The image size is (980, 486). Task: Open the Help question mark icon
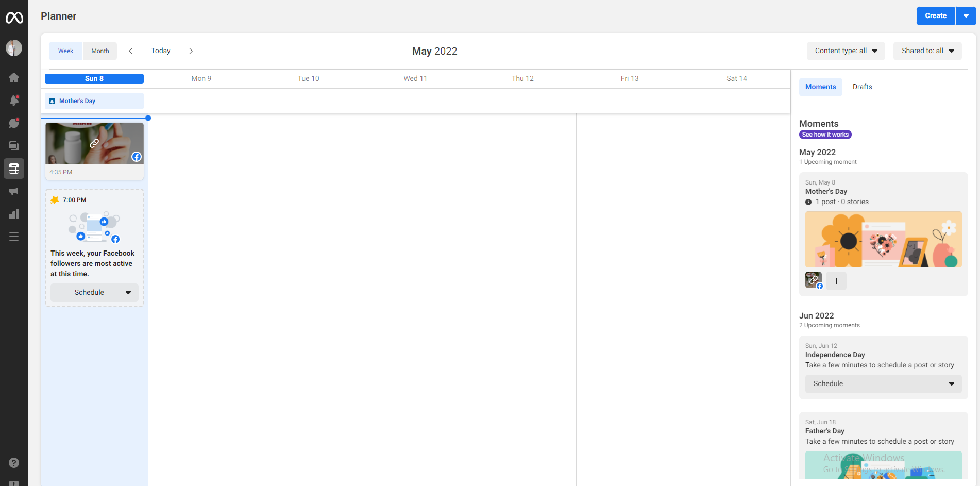(14, 463)
